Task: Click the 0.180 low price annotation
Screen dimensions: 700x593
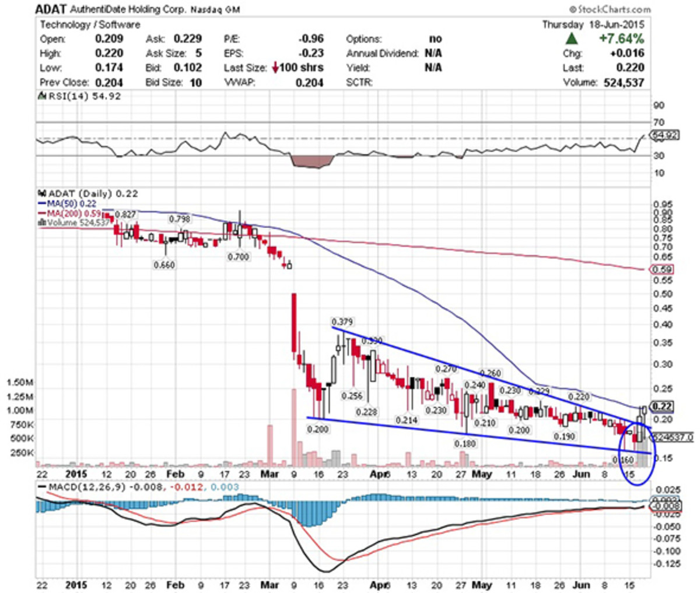Action: coord(466,444)
